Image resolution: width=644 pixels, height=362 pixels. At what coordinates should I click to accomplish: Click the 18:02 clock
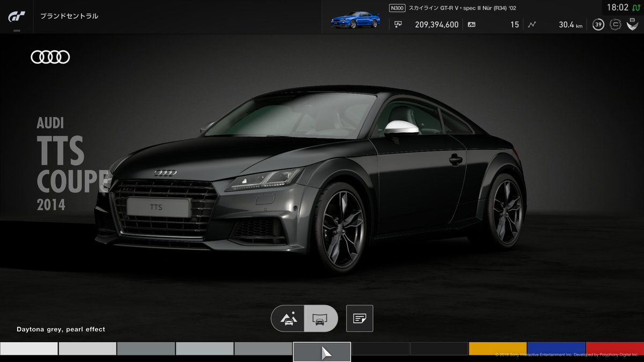coord(617,8)
